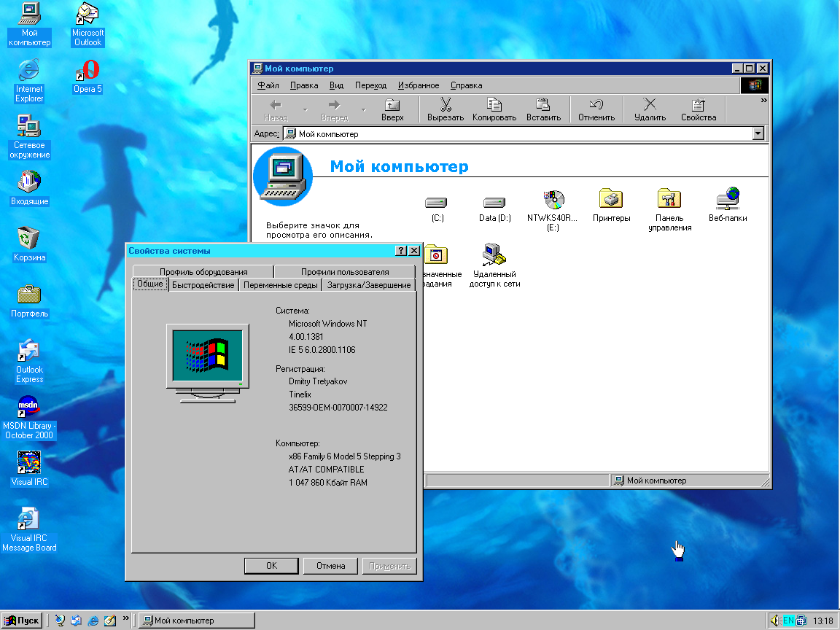Open Opera 5 desktop shortcut

tap(87, 71)
